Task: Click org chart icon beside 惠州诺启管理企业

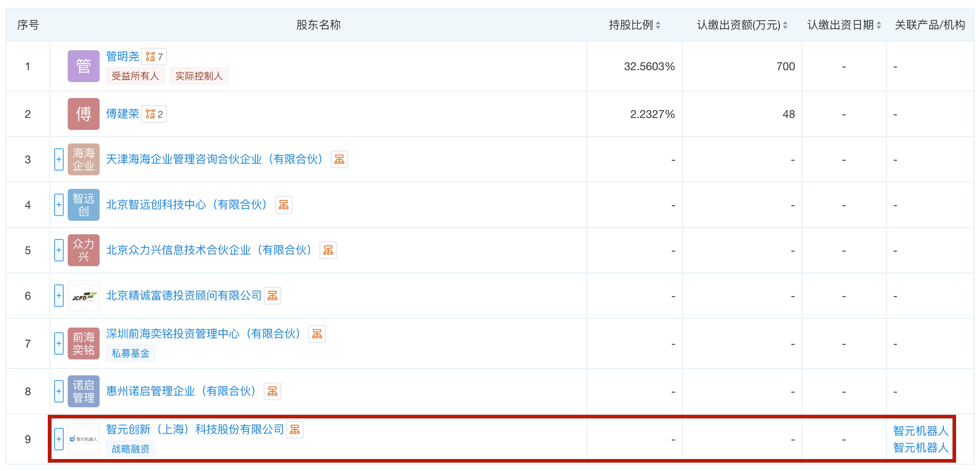Action: click(x=272, y=391)
